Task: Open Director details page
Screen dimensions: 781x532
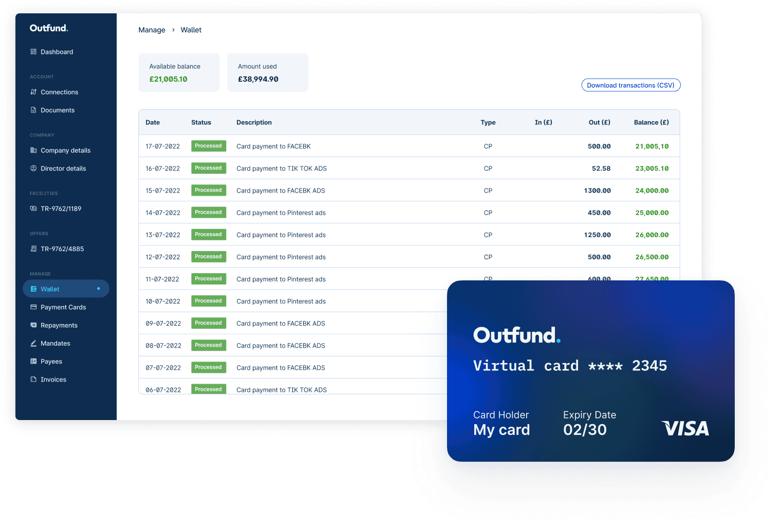Action: pos(63,168)
